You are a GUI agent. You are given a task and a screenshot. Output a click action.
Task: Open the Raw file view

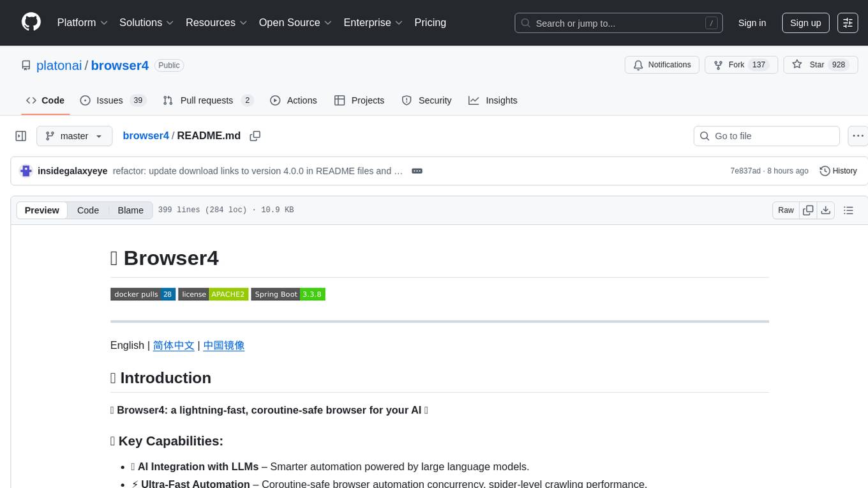coord(786,210)
